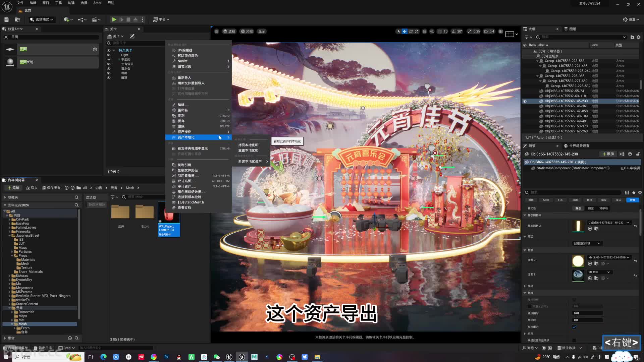644x362 pixels.
Task: Open viewport hamburger options menu
Action: click(216, 32)
